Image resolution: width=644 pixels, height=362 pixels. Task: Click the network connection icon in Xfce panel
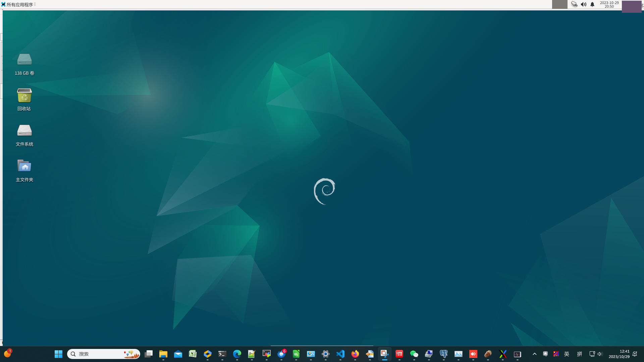574,4
